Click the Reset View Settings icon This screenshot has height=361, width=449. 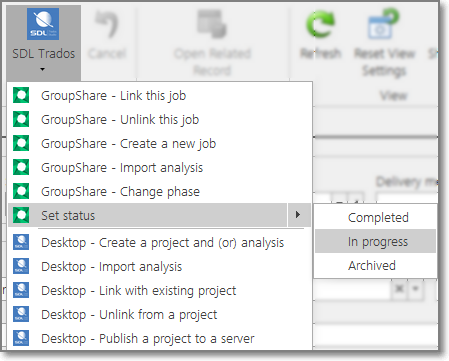pos(383,23)
